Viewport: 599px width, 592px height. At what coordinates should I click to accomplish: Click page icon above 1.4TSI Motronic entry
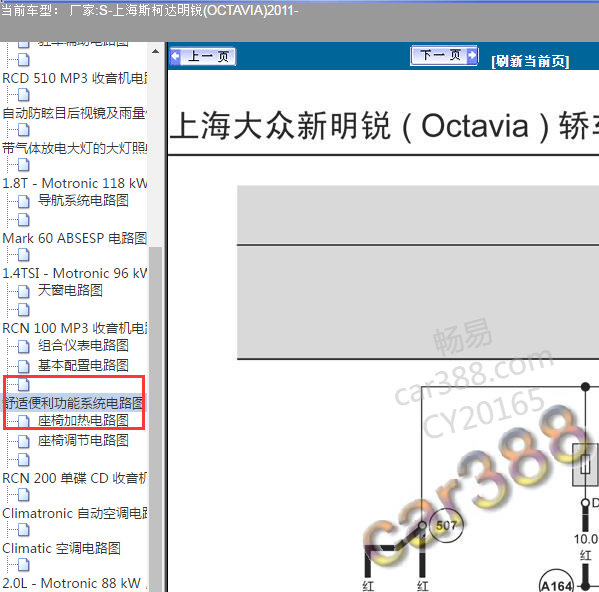pos(24,255)
